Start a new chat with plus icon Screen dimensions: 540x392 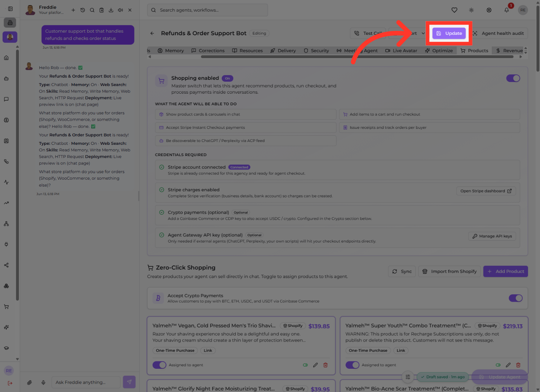click(x=73, y=10)
